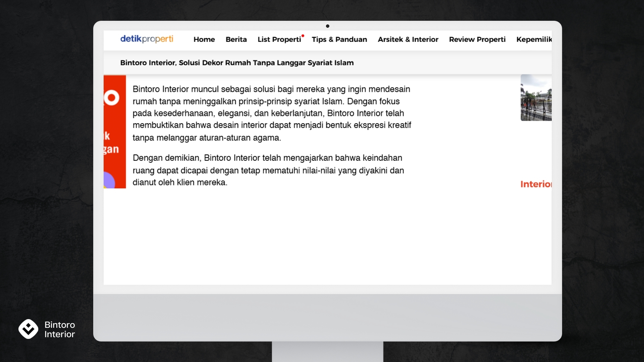The width and height of the screenshot is (644, 362).
Task: Navigate to Review Properti
Action: [x=477, y=40]
